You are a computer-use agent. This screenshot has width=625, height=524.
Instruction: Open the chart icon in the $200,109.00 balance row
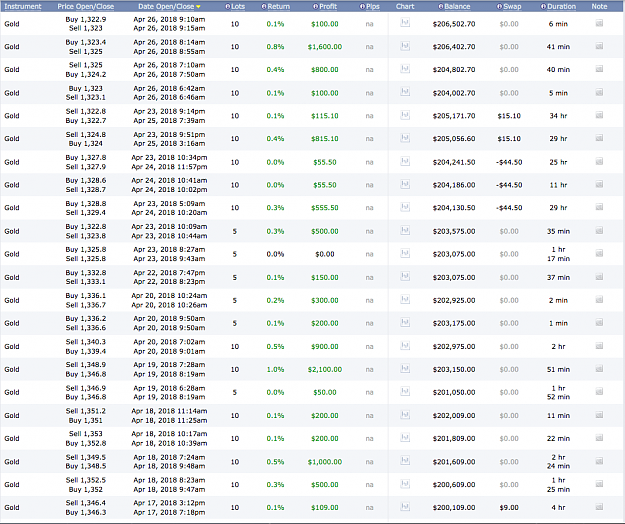405,507
